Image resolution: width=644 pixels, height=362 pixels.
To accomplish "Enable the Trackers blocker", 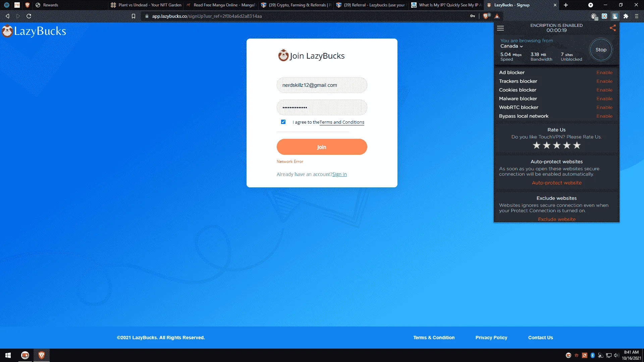I will 604,81.
